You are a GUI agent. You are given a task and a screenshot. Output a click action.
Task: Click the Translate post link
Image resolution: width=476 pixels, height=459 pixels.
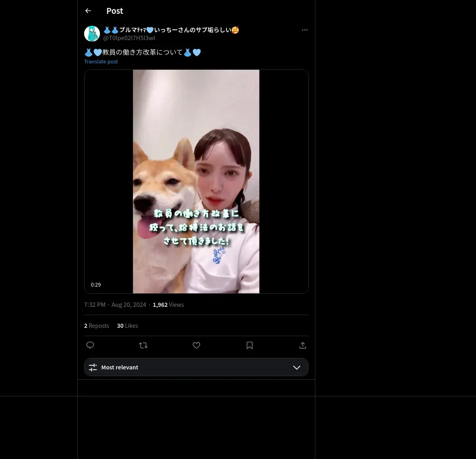101,61
